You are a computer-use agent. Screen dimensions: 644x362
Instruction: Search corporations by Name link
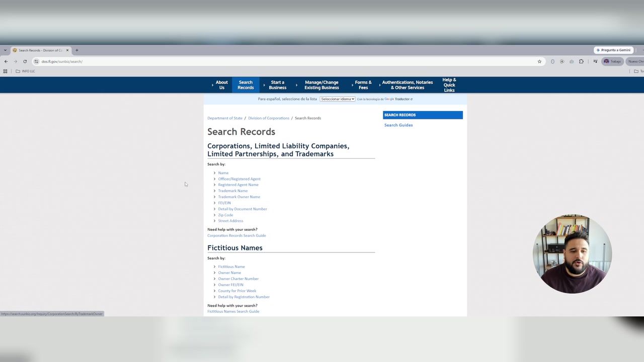pos(223,173)
